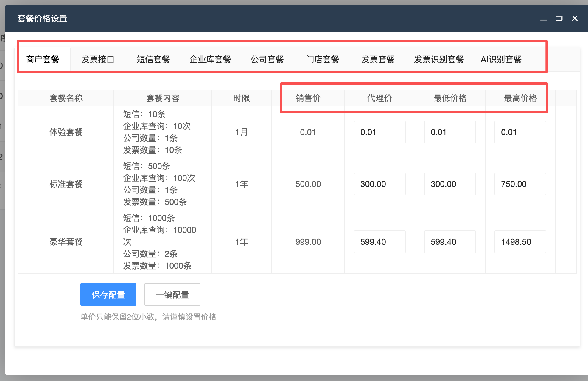Viewport: 588px width, 381px height.
Task: Select the 商户套餐 tab
Action: point(43,59)
